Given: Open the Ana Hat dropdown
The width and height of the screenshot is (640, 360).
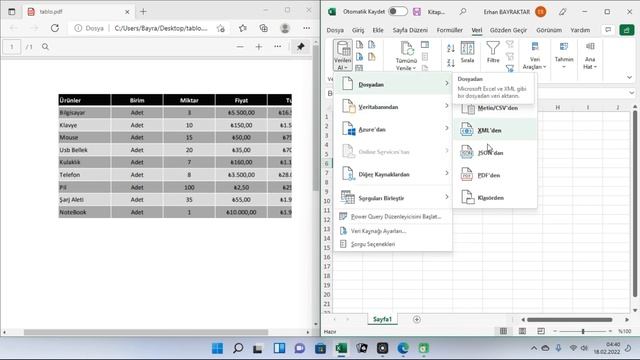Looking at the screenshot, I should coord(590,56).
